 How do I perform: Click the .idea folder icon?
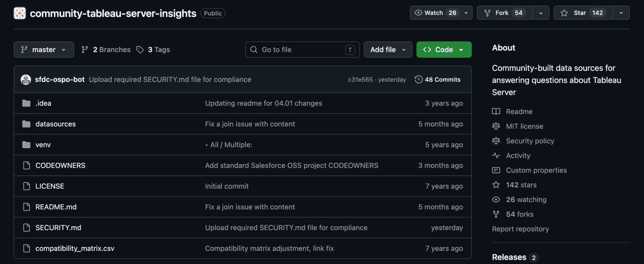[x=27, y=103]
